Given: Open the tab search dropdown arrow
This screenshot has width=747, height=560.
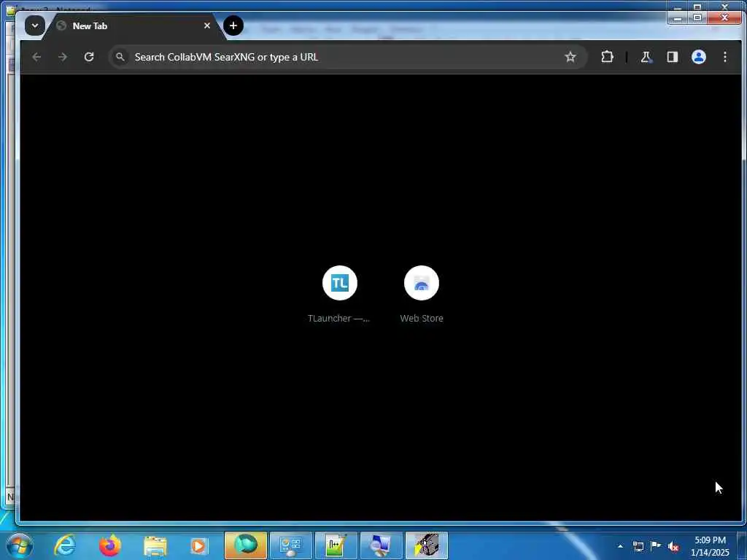Looking at the screenshot, I should tap(35, 26).
